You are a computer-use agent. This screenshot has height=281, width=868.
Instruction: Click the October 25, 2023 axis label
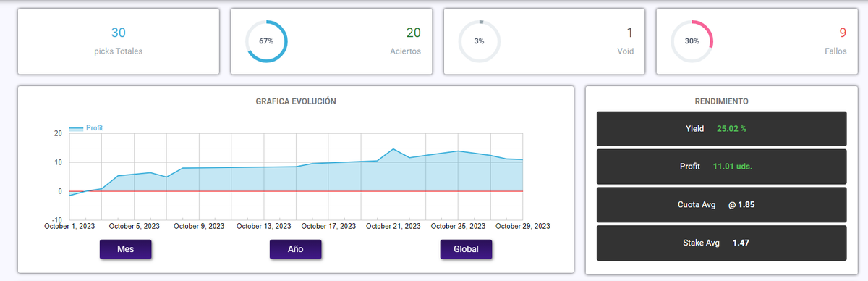[x=458, y=227]
